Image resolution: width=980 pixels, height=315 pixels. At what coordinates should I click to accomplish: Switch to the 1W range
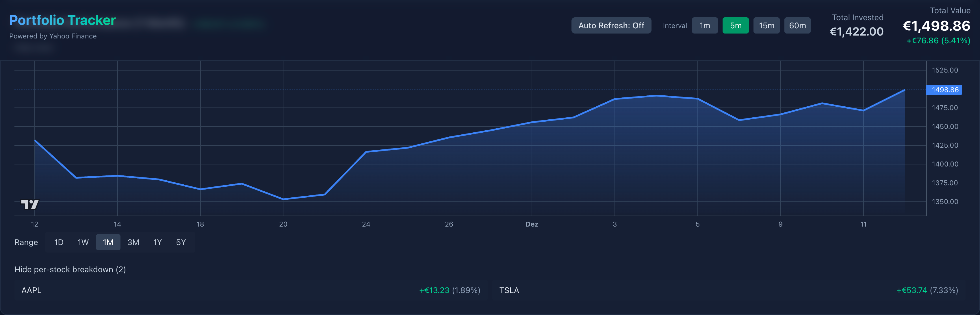coord(83,242)
